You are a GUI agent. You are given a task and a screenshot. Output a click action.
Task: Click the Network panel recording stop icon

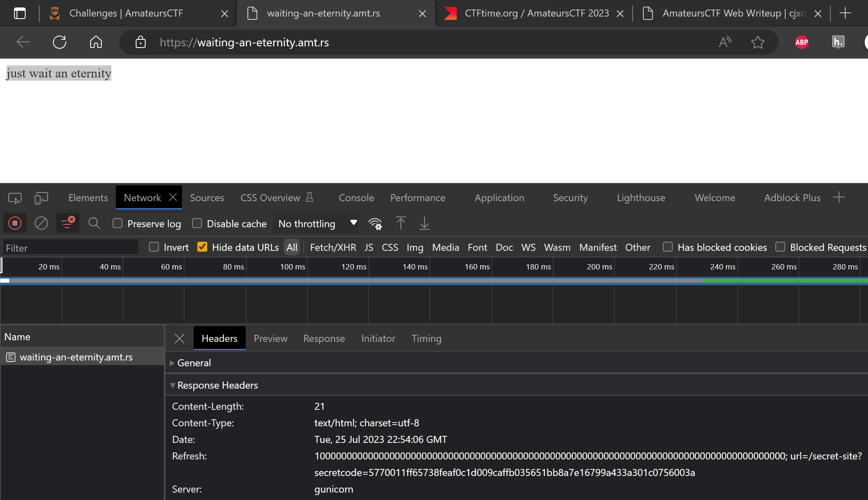15,223
